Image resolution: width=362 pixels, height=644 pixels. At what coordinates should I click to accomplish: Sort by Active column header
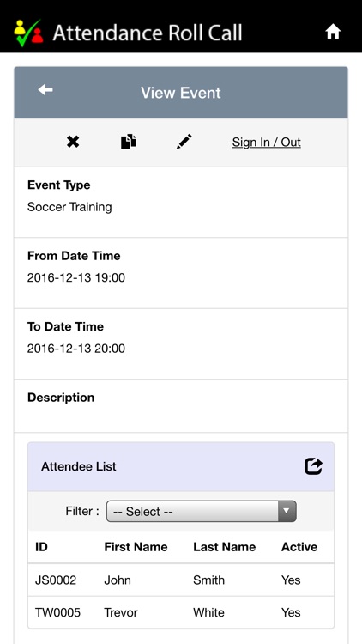click(299, 547)
